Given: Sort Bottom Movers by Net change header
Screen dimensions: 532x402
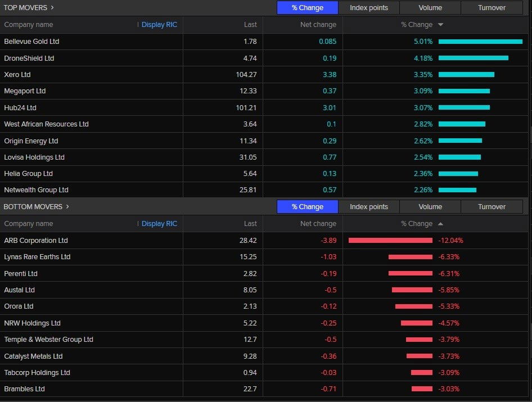Looking at the screenshot, I should (x=318, y=224).
